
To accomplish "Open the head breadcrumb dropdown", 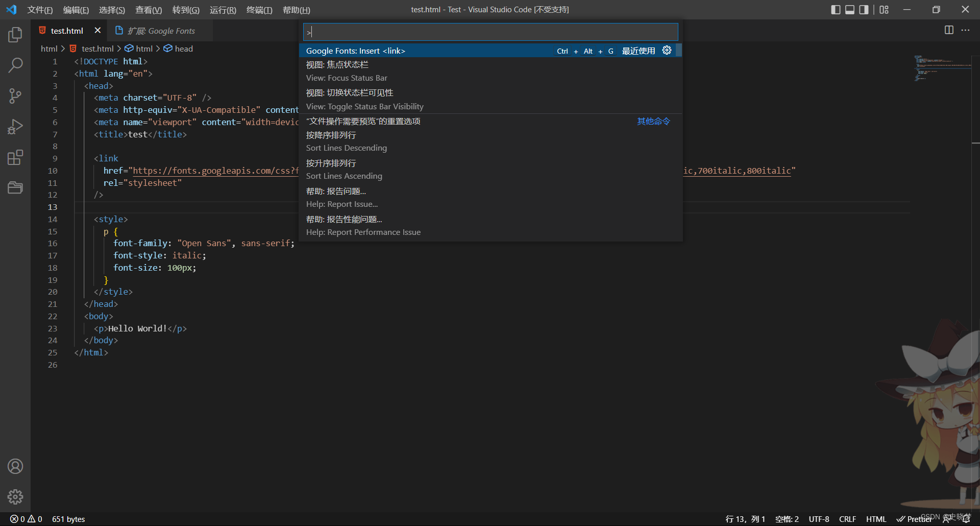I will click(x=183, y=48).
